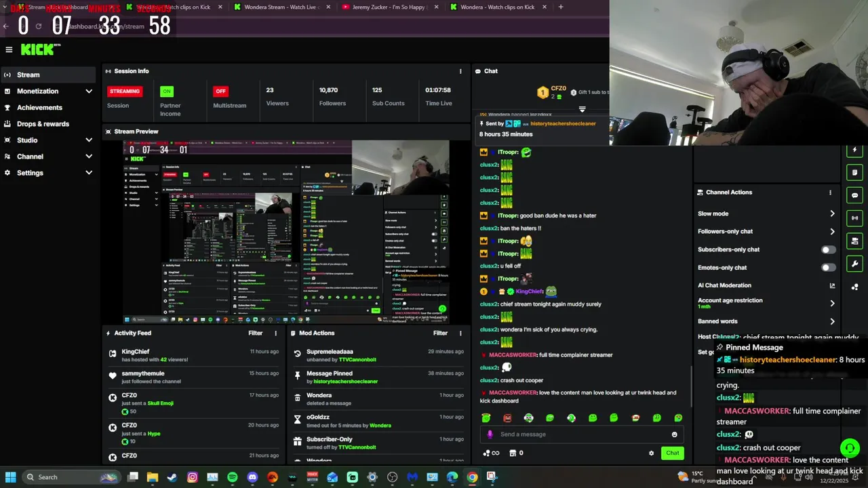
Task: Select Stream in sidebar
Action: tap(48, 75)
